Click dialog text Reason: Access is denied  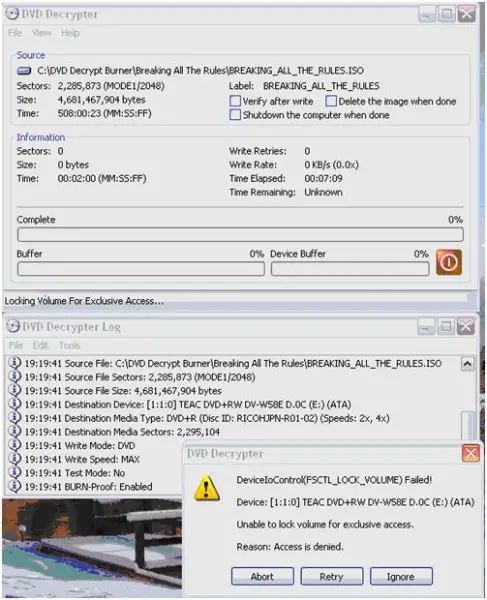(x=290, y=547)
